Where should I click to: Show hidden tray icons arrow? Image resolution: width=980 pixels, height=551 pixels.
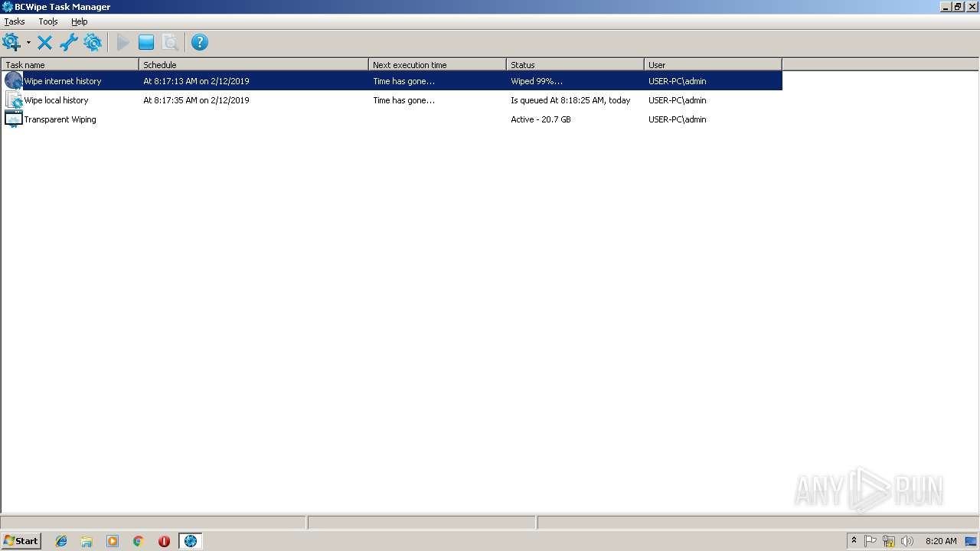pyautogui.click(x=854, y=541)
